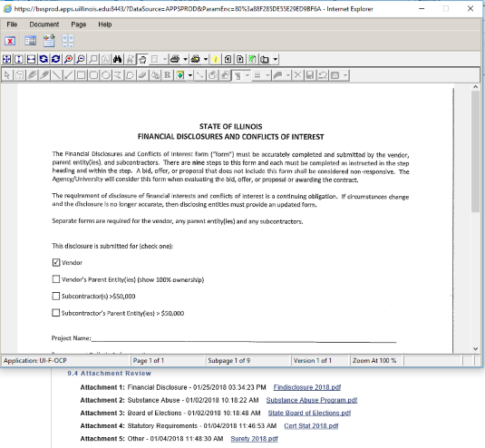This screenshot has width=485, height=448.
Task: Click the scrollbar up arrow
Action: click(475, 87)
